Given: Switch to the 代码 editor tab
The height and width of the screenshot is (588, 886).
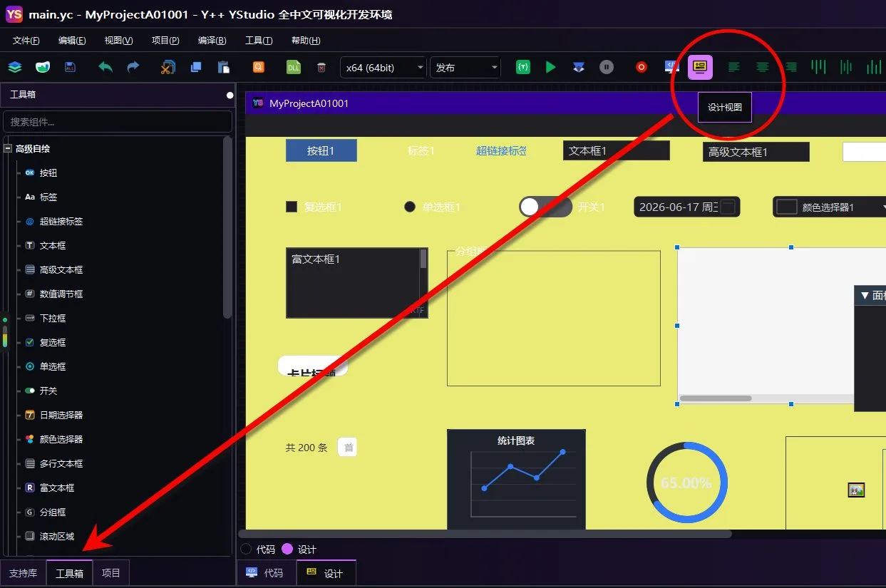Looking at the screenshot, I should pos(267,573).
